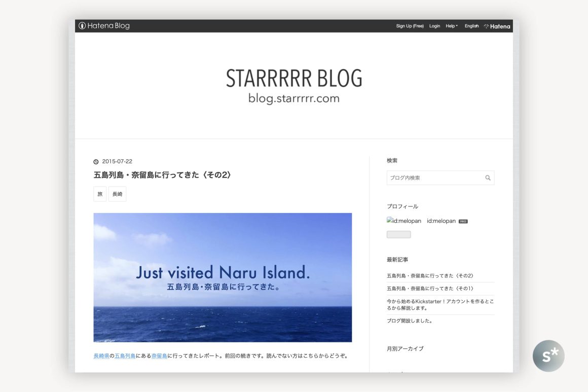The height and width of the screenshot is (392, 588).
Task: Open recent post ブログ開設しました。
Action: pyautogui.click(x=409, y=321)
